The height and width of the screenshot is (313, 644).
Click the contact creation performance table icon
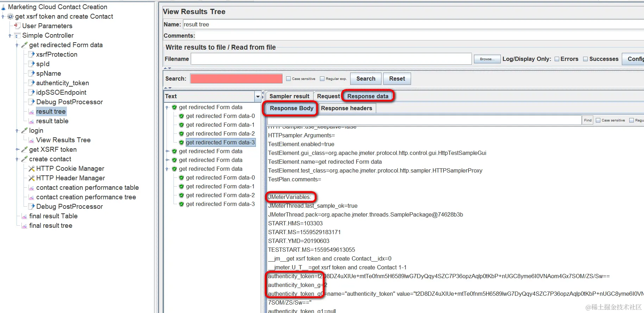32,188
